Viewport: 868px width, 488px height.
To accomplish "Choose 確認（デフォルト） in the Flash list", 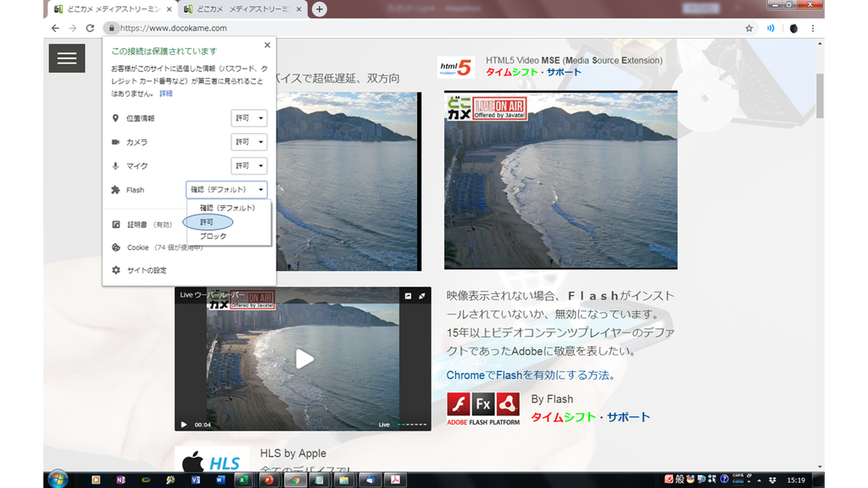I will pyautogui.click(x=229, y=208).
